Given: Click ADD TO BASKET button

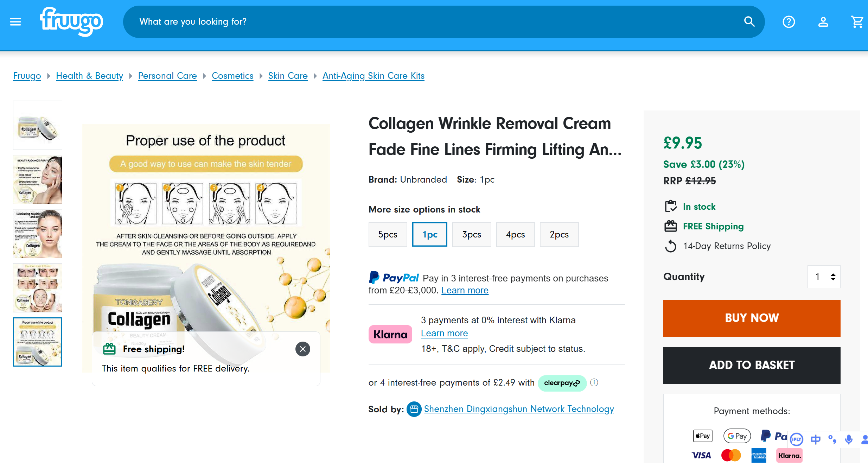Looking at the screenshot, I should (752, 365).
